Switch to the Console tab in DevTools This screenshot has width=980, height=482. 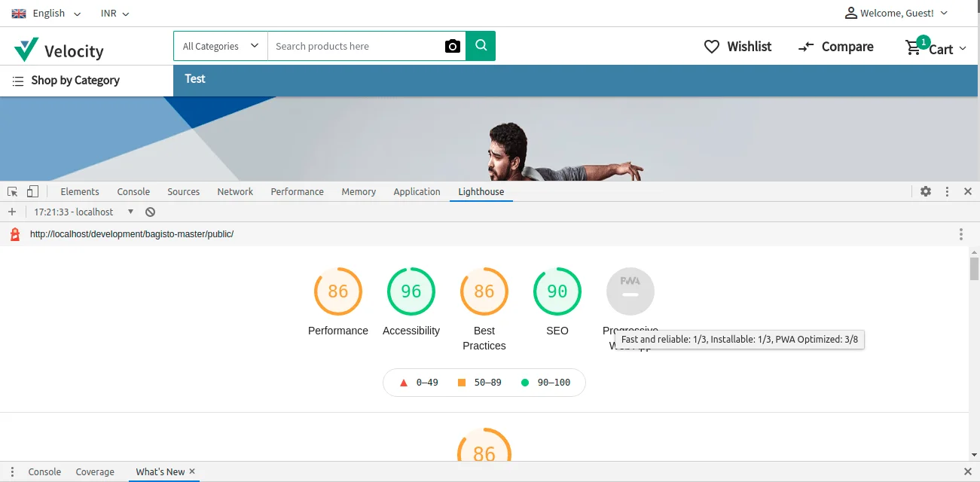tap(133, 191)
